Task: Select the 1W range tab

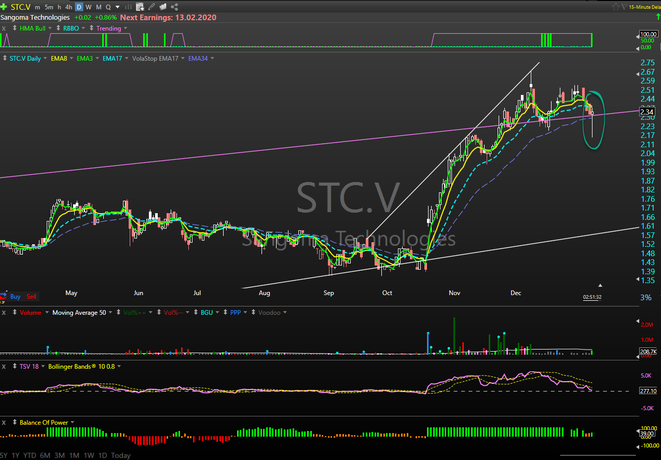Action: pos(89,455)
